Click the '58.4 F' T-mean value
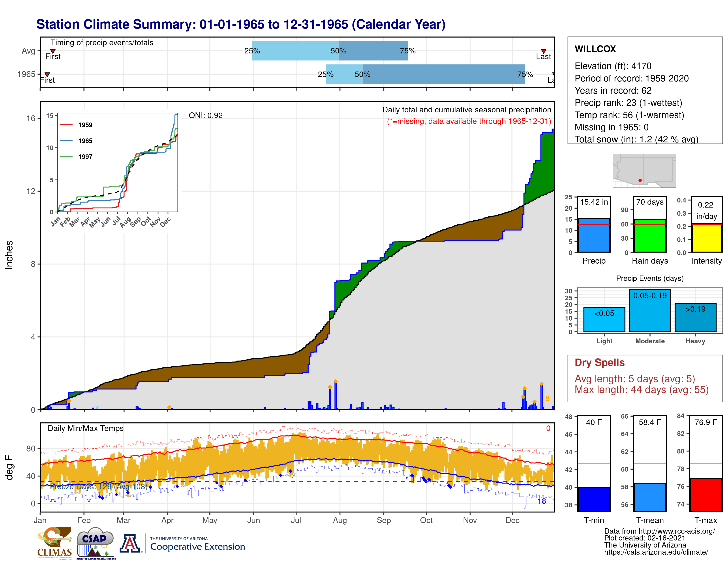 (650, 422)
